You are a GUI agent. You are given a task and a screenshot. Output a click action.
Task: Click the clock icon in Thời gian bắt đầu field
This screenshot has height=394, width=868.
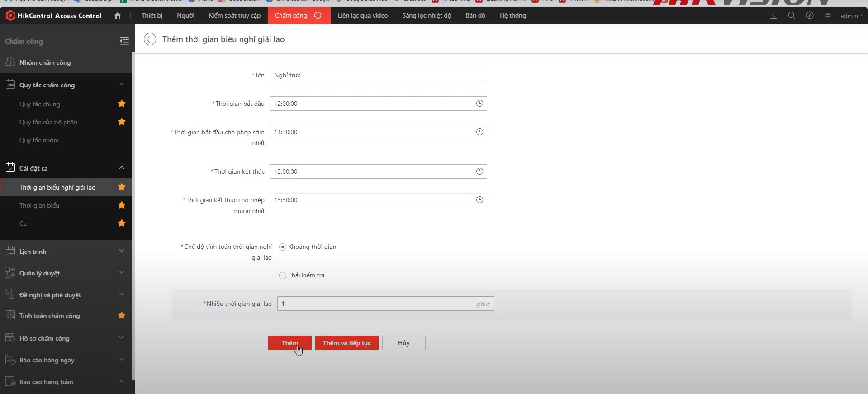tap(479, 104)
